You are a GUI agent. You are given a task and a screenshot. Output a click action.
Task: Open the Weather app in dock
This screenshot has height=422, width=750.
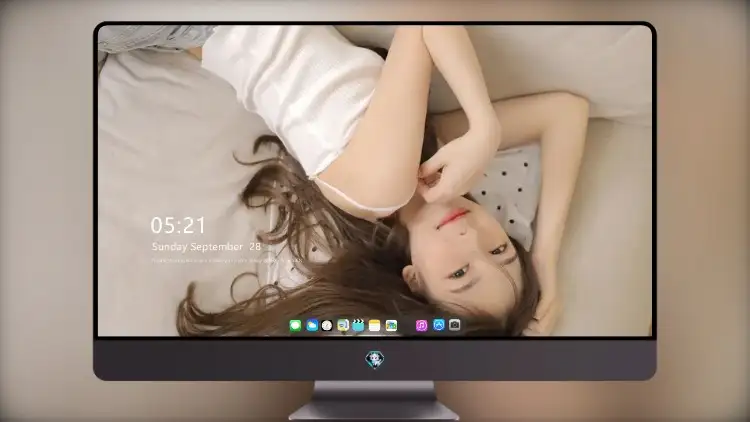click(x=312, y=325)
